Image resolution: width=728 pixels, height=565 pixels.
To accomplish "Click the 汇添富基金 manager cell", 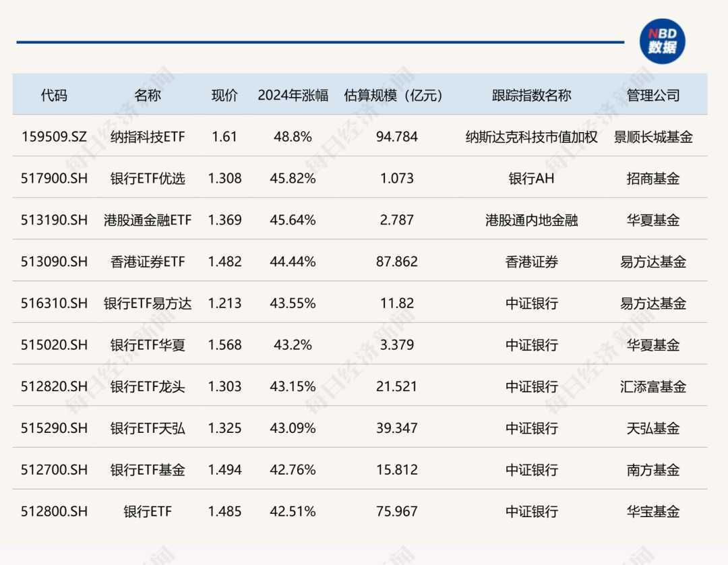I will coord(653,386).
